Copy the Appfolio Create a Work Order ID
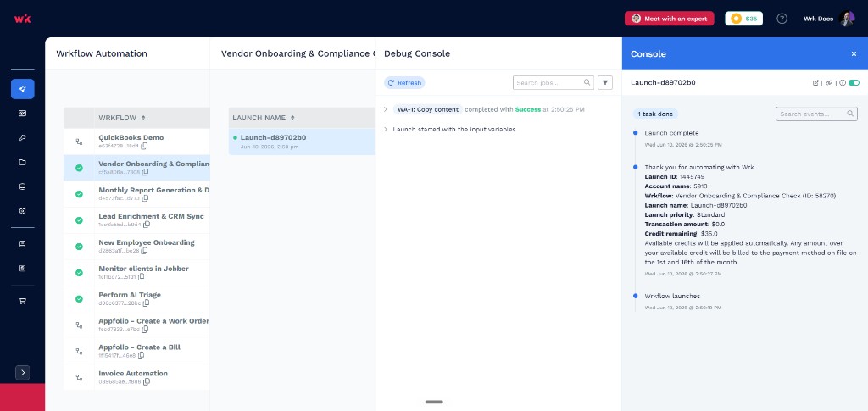This screenshot has height=411, width=868. point(145,329)
